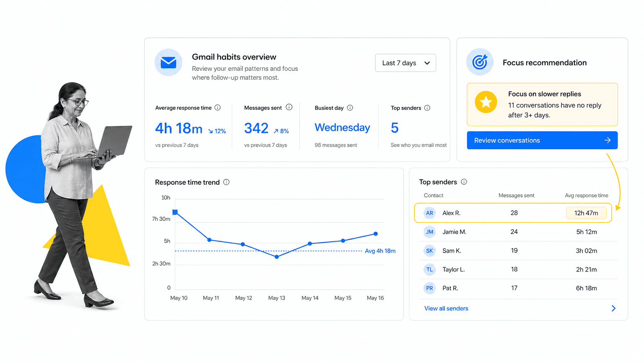
Task: Click info icon in Top senders table header
Action: [464, 182]
